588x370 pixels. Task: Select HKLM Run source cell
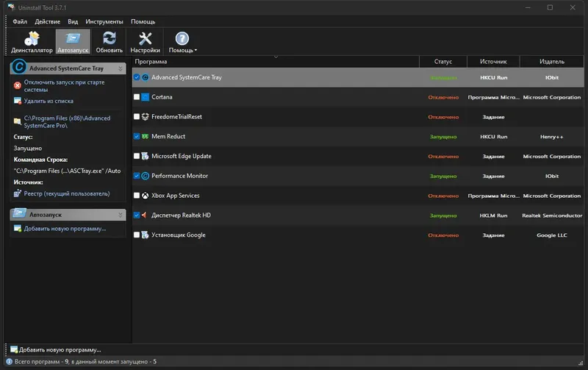pyautogui.click(x=493, y=216)
